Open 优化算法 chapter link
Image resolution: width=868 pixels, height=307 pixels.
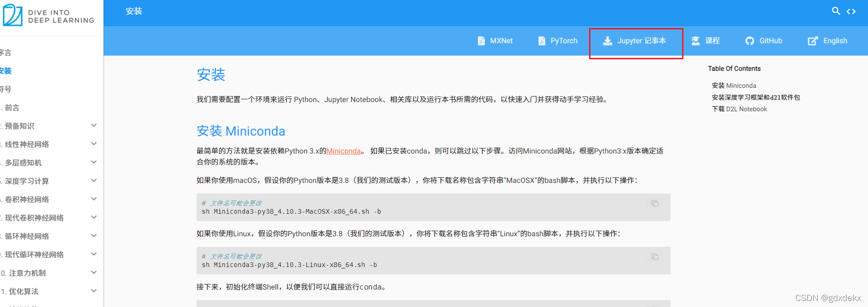point(19,291)
